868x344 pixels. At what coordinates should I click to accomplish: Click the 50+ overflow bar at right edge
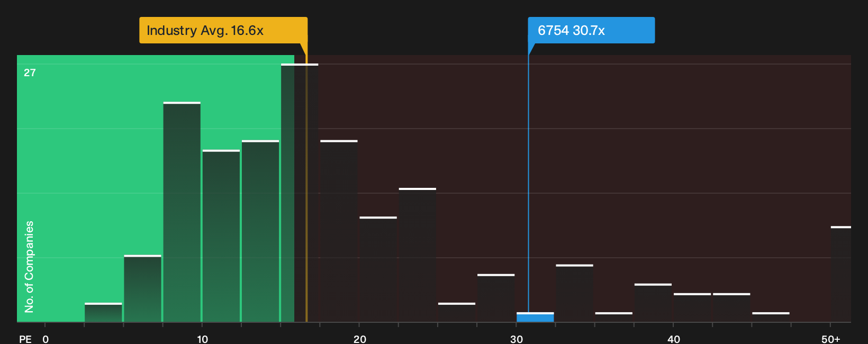[x=841, y=274]
